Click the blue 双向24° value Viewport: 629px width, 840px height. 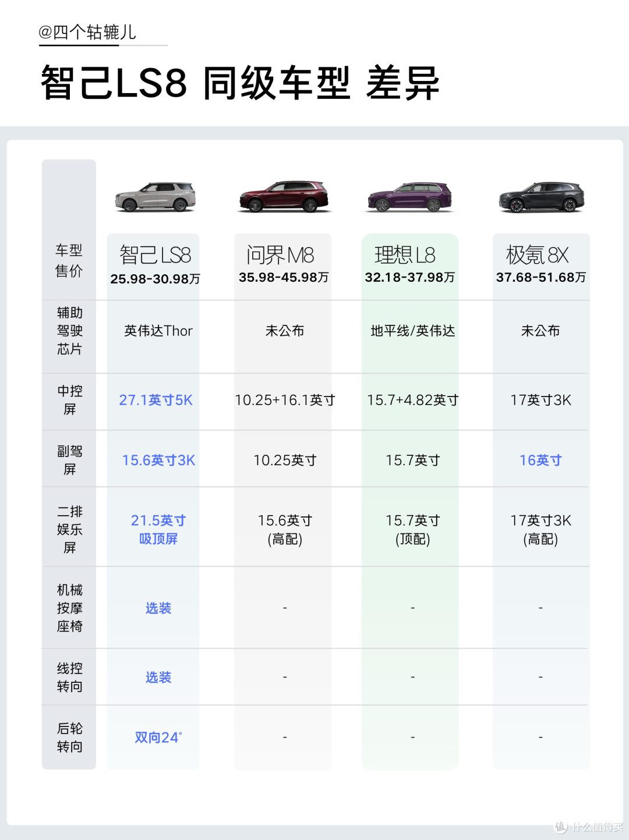tap(158, 737)
